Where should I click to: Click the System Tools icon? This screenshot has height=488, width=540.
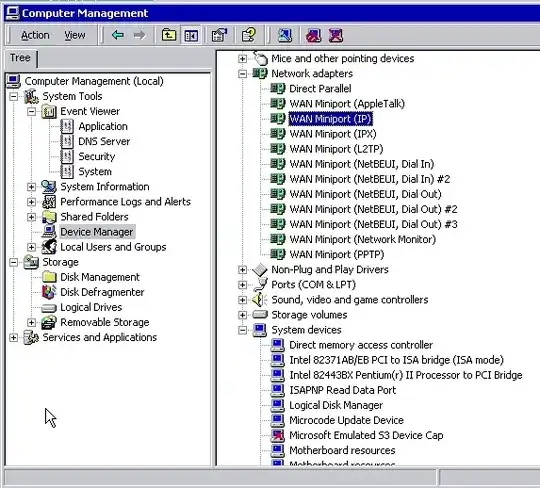pyautogui.click(x=31, y=96)
